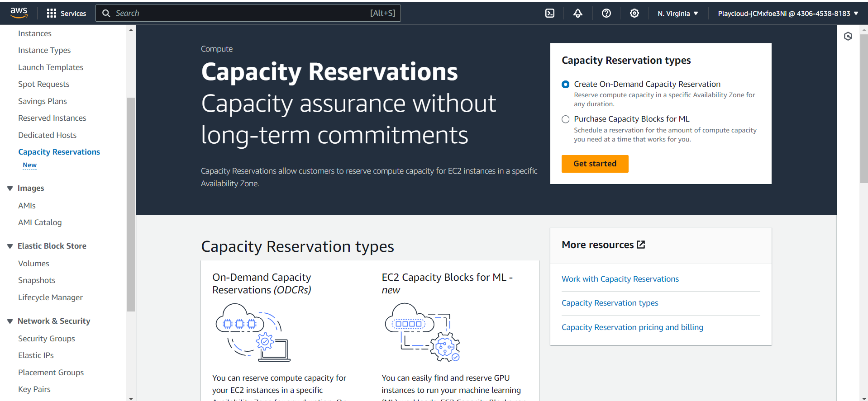This screenshot has height=401, width=868.
Task: Select Create On-Demand Capacity Reservation option
Action: point(565,85)
